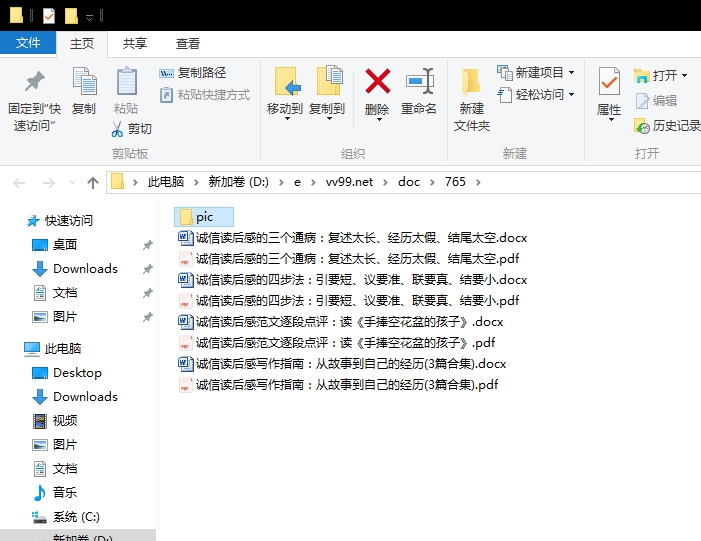The height and width of the screenshot is (541, 701).
Task: Click the 移动到 (move to) icon
Action: 286,81
